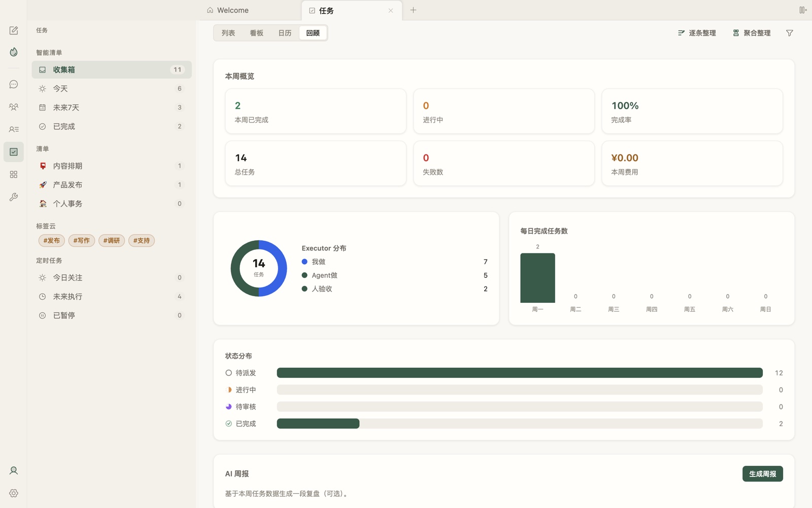Select the tasks checkbox icon in left rail
Screen dimensions: 812x508
[14, 152]
